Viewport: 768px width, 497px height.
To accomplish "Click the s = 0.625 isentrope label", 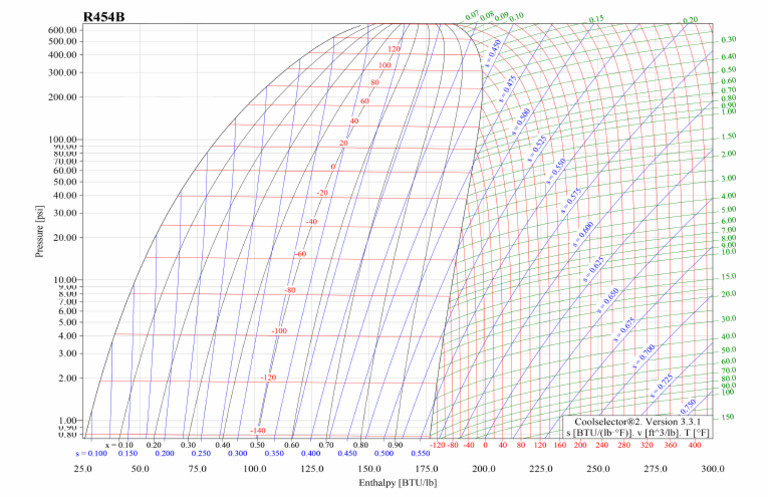I will click(x=594, y=269).
